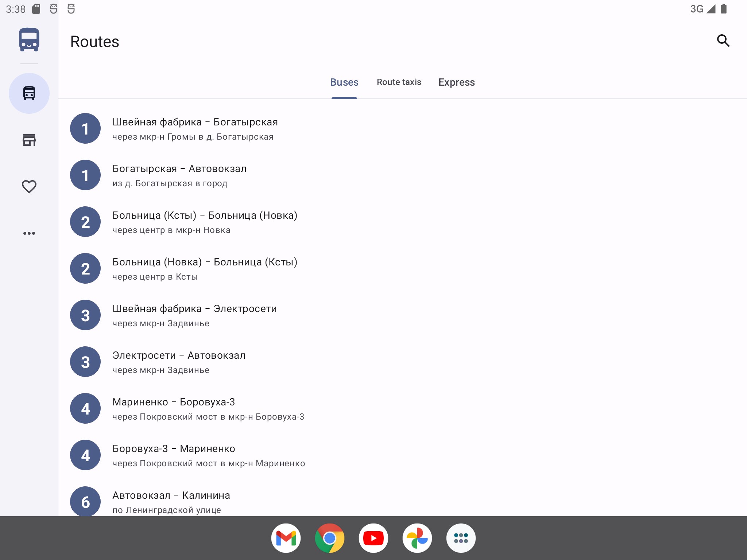Launch Chrome from the dock
The height and width of the screenshot is (560, 747).
click(x=330, y=538)
